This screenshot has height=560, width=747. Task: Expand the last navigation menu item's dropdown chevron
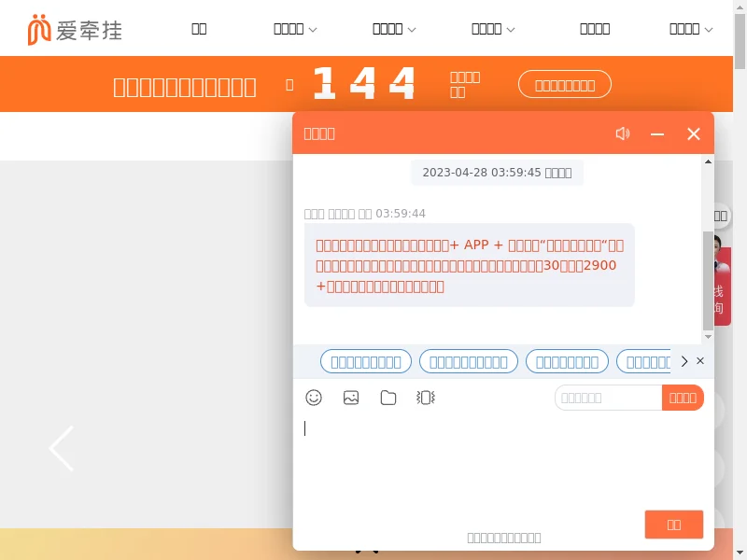click(709, 30)
